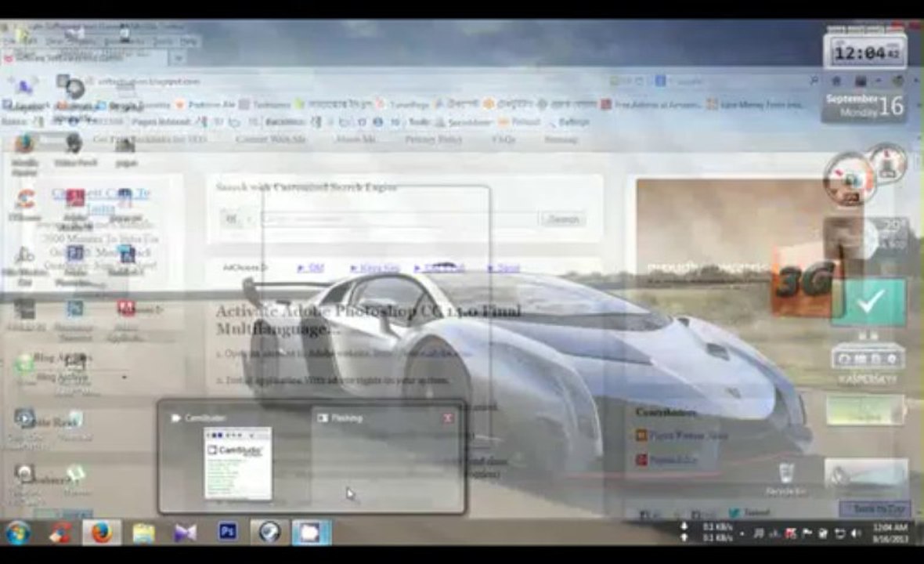Viewport: 924px width, 564px height.
Task: Click the AdChoices label
Action: click(244, 268)
